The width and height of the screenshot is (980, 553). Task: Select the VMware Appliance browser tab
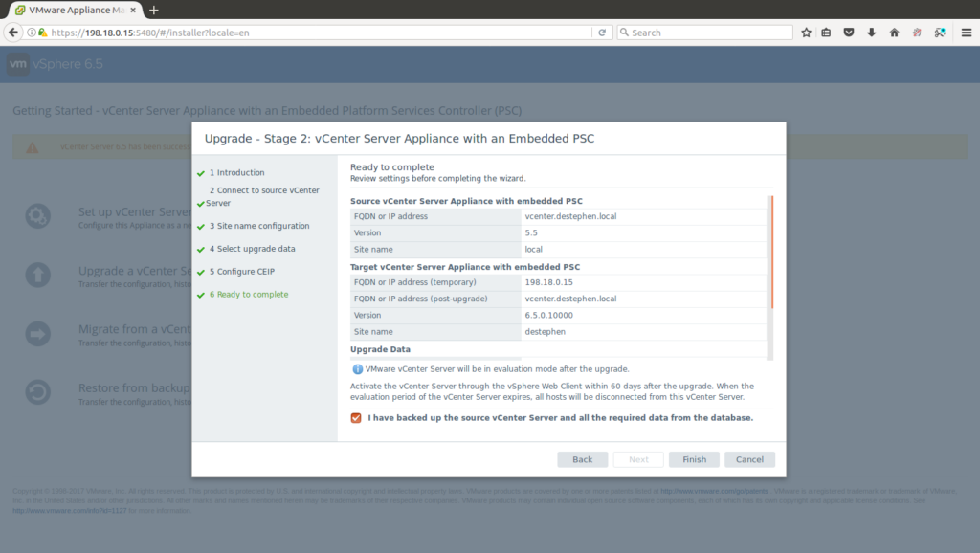coord(76,10)
